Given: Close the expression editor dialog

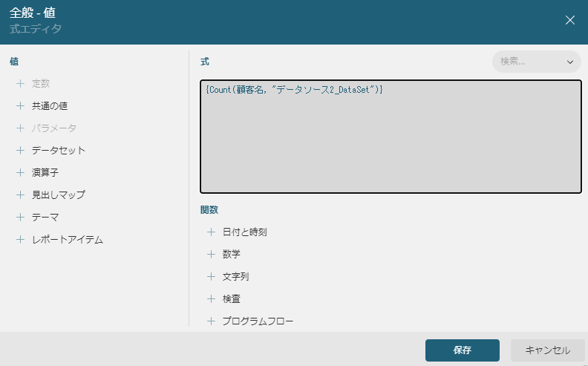Looking at the screenshot, I should pyautogui.click(x=570, y=20).
